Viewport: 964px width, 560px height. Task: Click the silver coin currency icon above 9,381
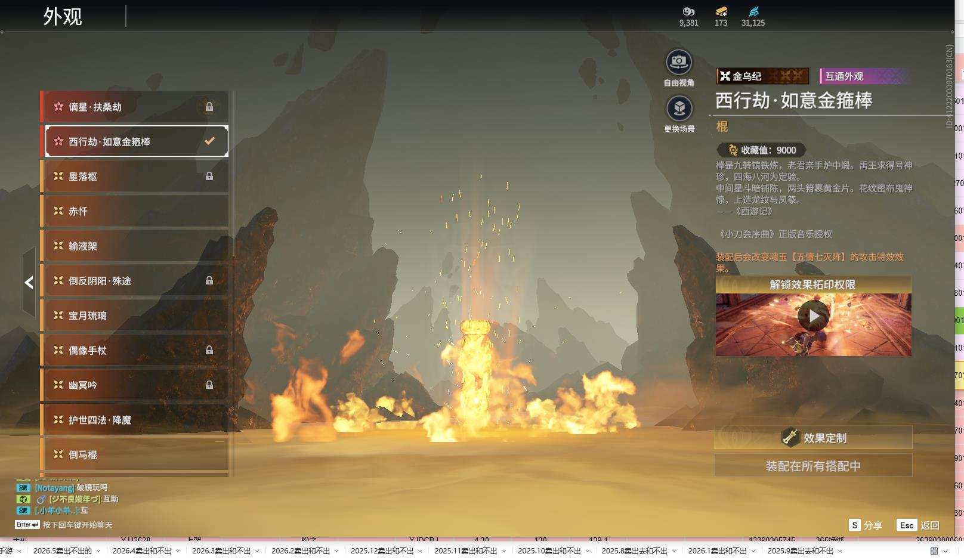pyautogui.click(x=688, y=11)
